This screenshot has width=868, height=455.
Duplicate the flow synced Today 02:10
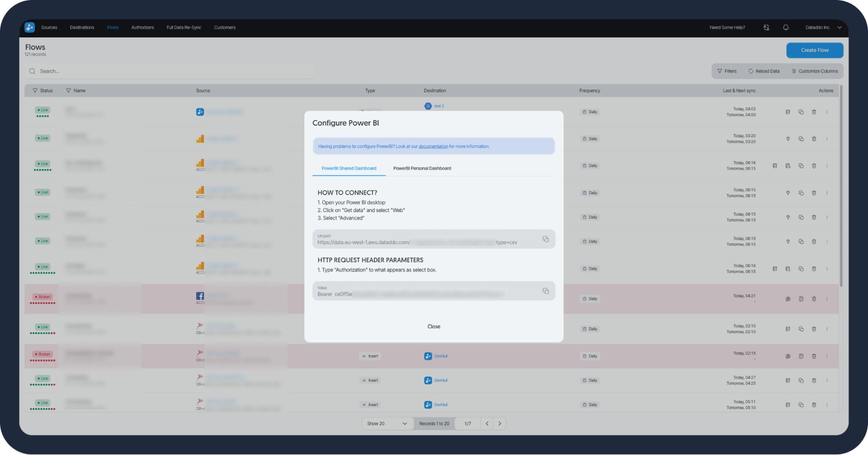[x=801, y=329]
